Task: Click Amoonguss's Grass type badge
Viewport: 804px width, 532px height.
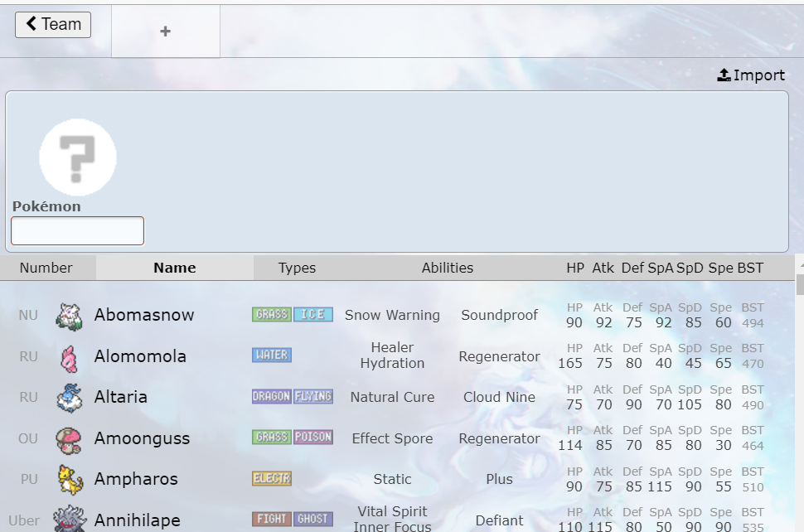Action: click(272, 438)
